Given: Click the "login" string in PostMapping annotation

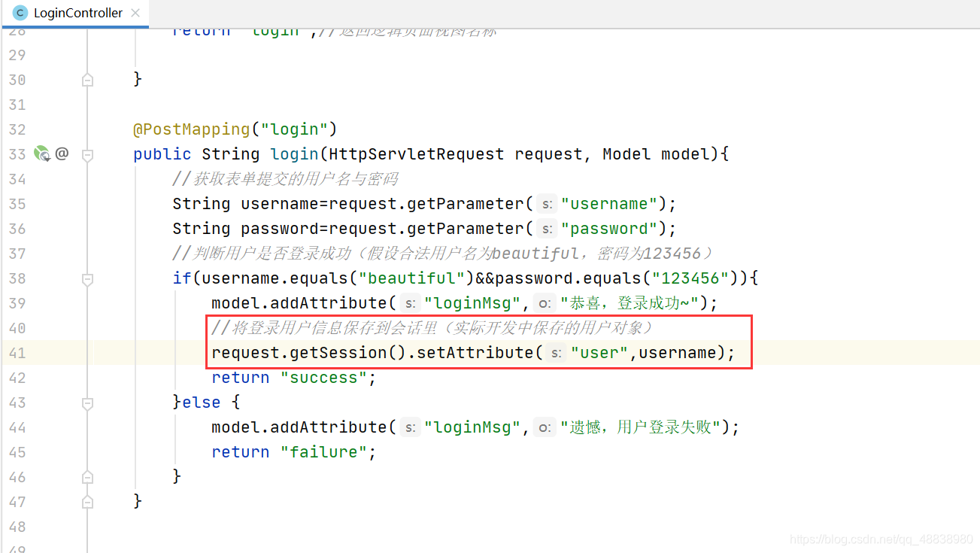Looking at the screenshot, I should [x=294, y=129].
